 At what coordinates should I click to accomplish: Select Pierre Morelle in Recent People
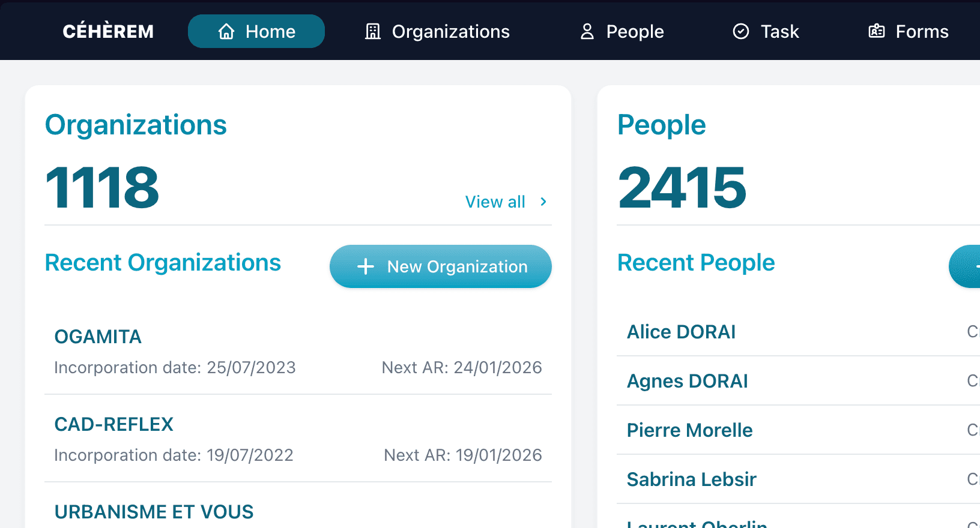pos(689,430)
